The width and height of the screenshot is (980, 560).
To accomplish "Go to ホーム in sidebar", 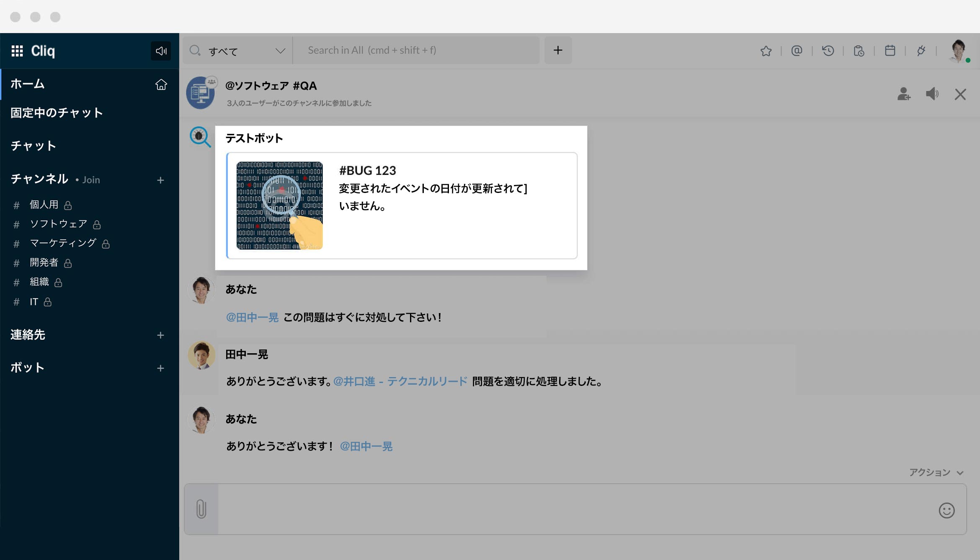I will (28, 84).
